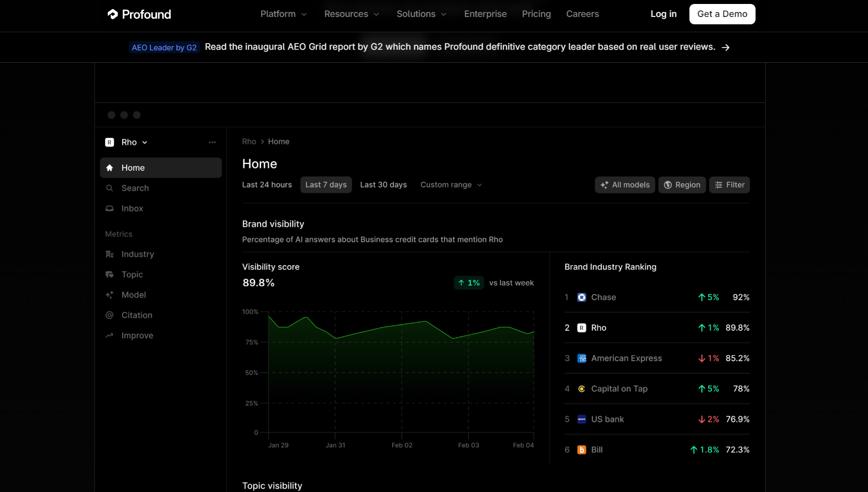
Task: Click the Get a Demo button
Action: 722,14
